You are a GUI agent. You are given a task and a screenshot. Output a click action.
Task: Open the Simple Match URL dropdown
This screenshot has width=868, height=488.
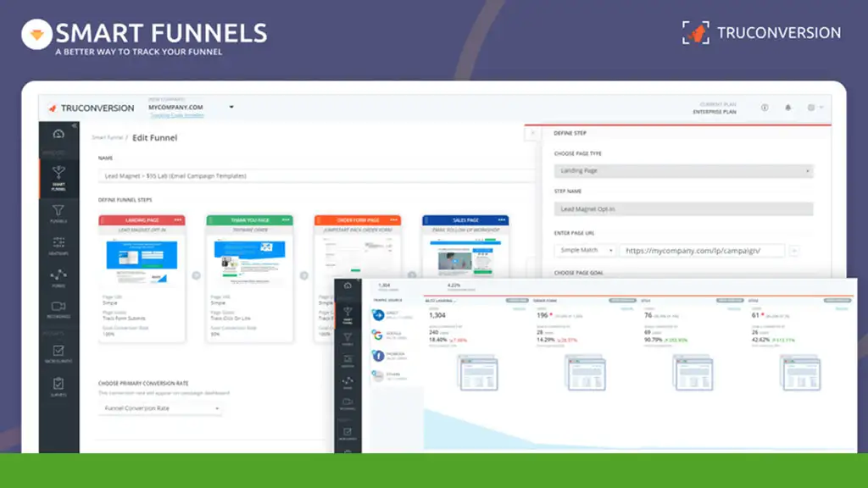click(585, 251)
